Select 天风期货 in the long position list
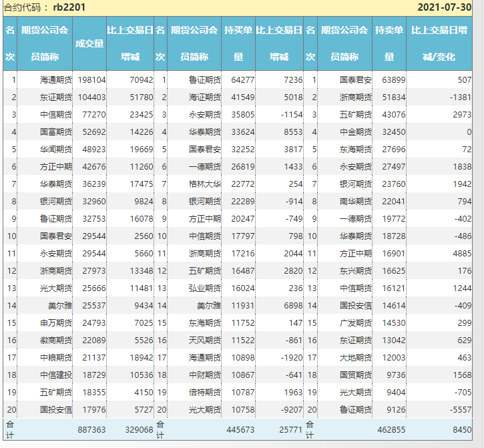 click(205, 341)
